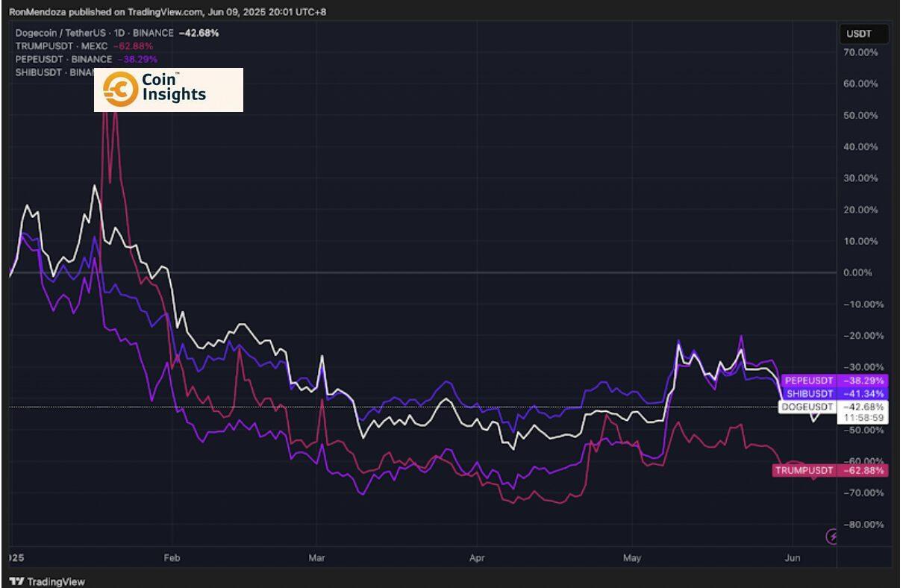Image resolution: width=903 pixels, height=588 pixels.
Task: Click the DOGEUSDT -42.68% price label
Action: pos(833,407)
